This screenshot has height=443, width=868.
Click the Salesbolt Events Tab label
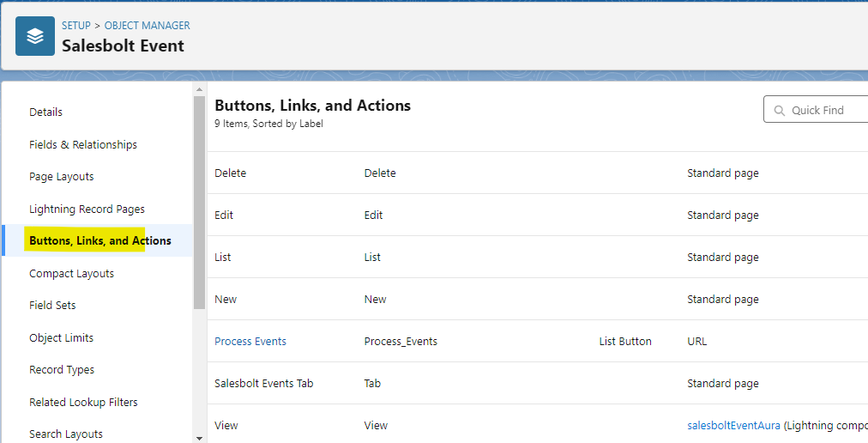pos(264,384)
